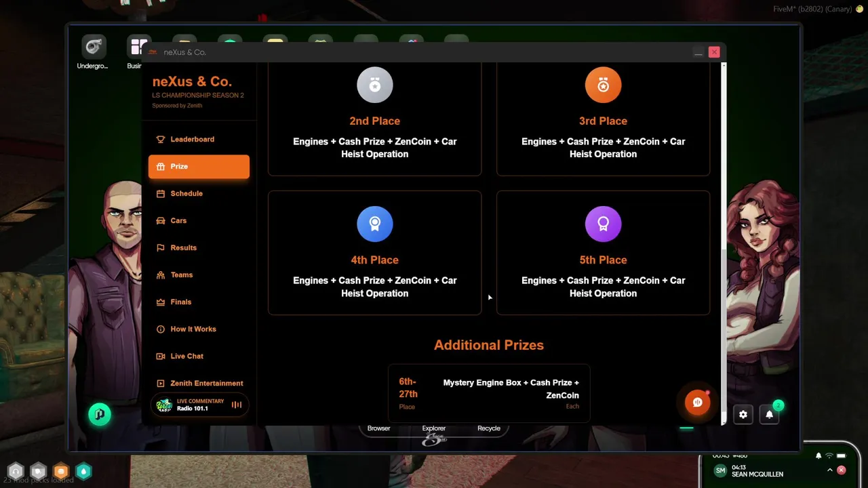Image resolution: width=868 pixels, height=488 pixels.
Task: View the Results page
Action: (x=199, y=247)
